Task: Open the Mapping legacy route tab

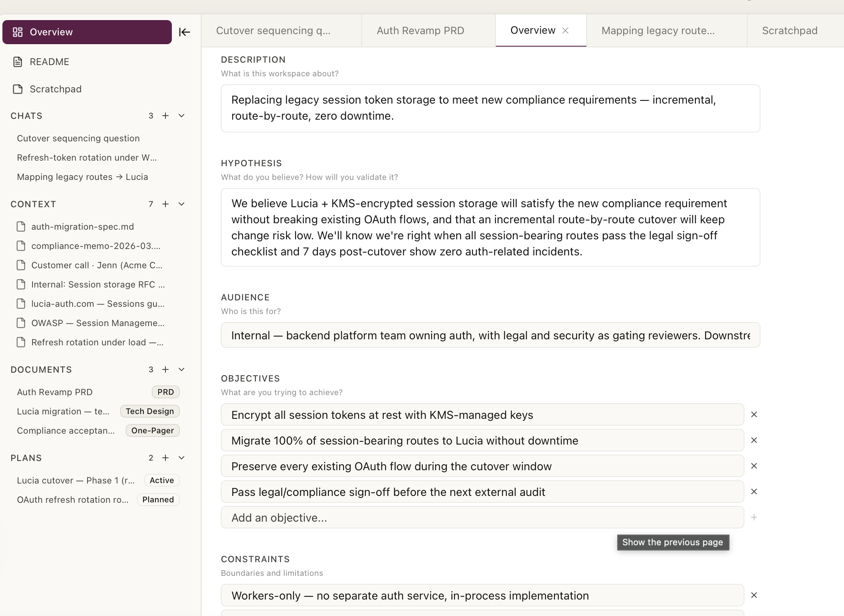Action: [x=657, y=31]
